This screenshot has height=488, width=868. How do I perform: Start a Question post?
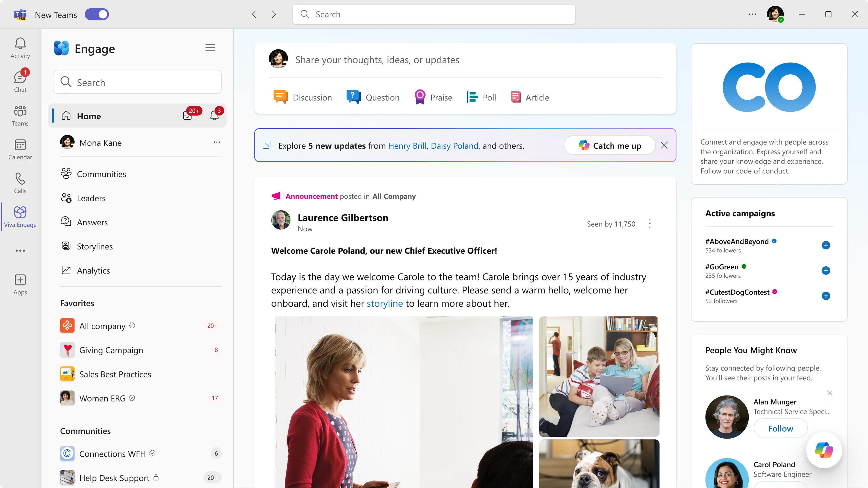point(373,97)
